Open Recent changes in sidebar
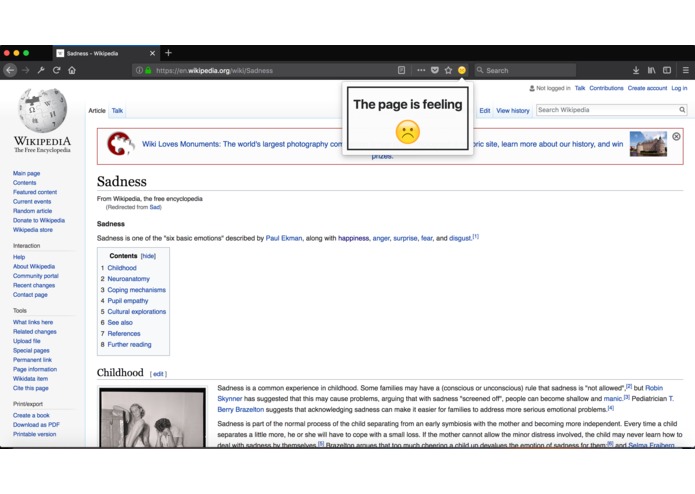Image resolution: width=695 pixels, height=494 pixels. tap(34, 285)
